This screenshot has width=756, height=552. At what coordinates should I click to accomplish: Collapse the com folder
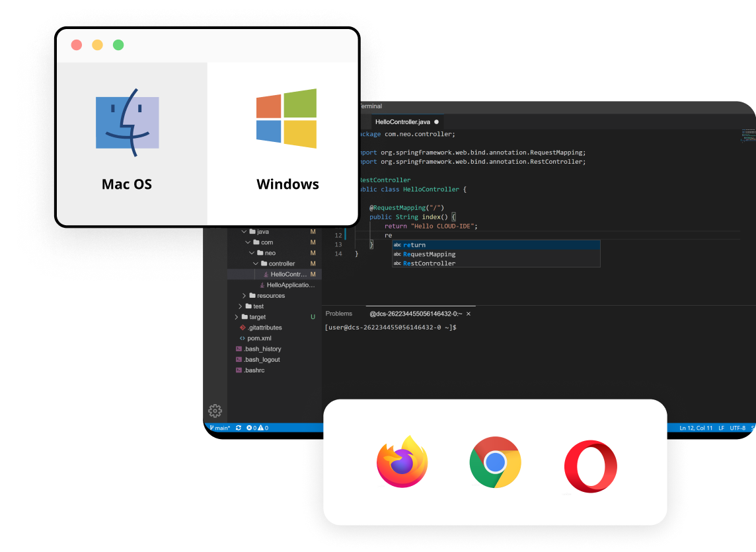[x=248, y=242]
